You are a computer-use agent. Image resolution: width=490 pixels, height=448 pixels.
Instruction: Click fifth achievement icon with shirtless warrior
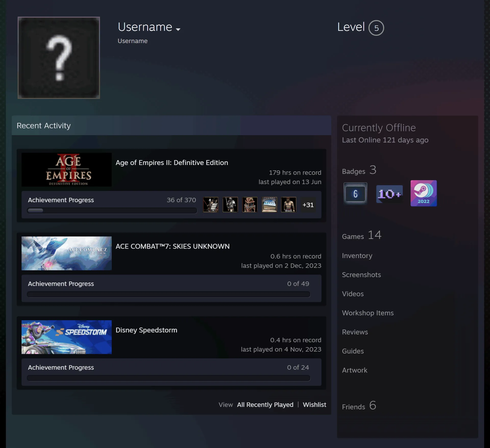click(289, 204)
